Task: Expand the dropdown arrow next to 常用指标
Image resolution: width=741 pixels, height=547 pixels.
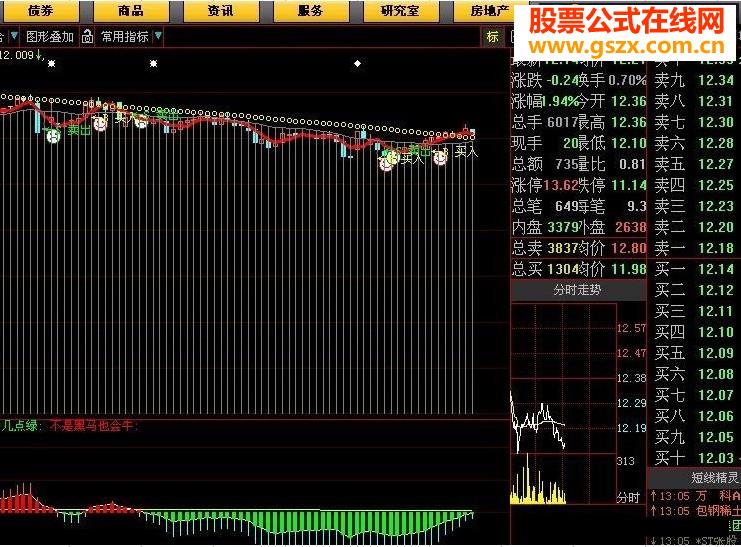Action: (158, 36)
